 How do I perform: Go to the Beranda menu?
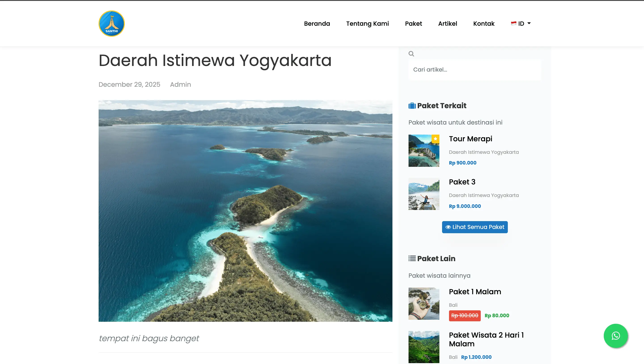point(317,23)
